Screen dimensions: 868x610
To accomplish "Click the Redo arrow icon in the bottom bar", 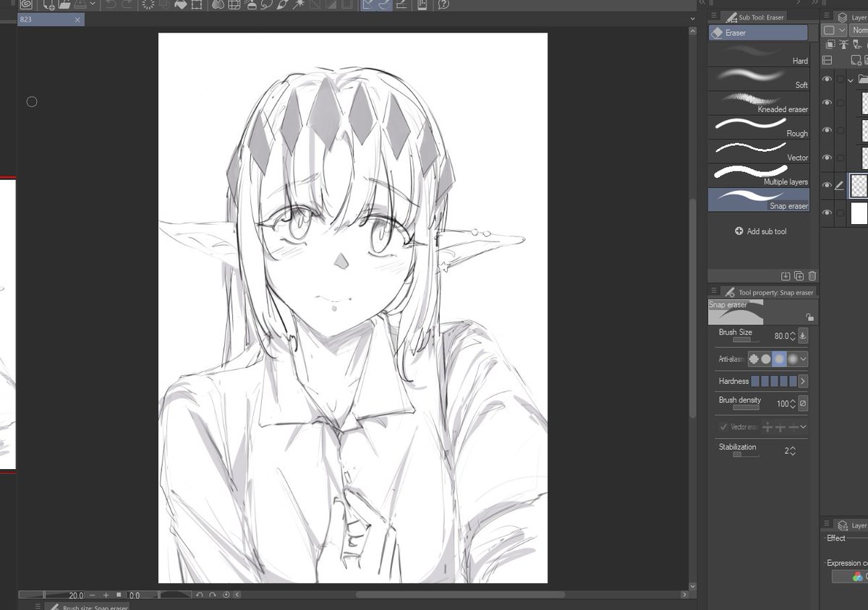I will 212,594.
